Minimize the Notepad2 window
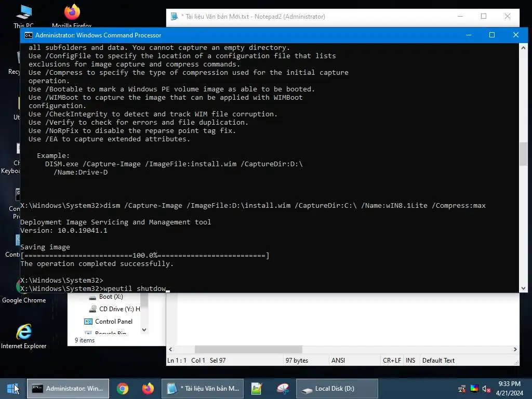Viewport: 532px width, 399px height. coord(460,16)
